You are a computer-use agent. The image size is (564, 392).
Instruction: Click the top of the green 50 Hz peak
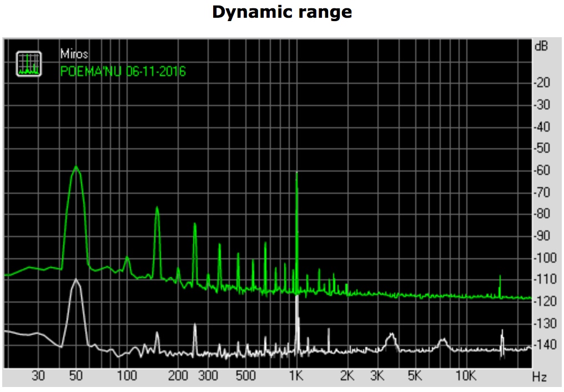click(76, 167)
